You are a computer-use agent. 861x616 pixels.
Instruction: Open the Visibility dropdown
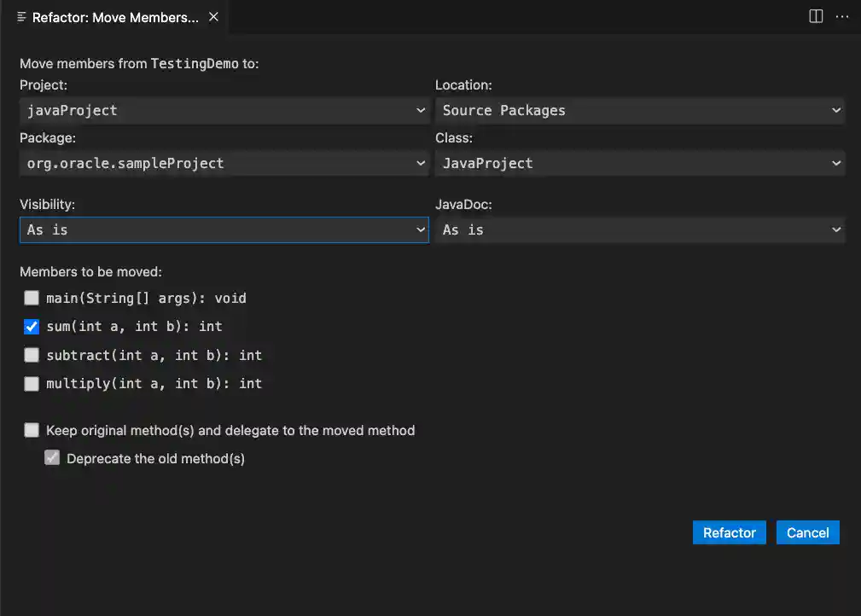point(224,230)
